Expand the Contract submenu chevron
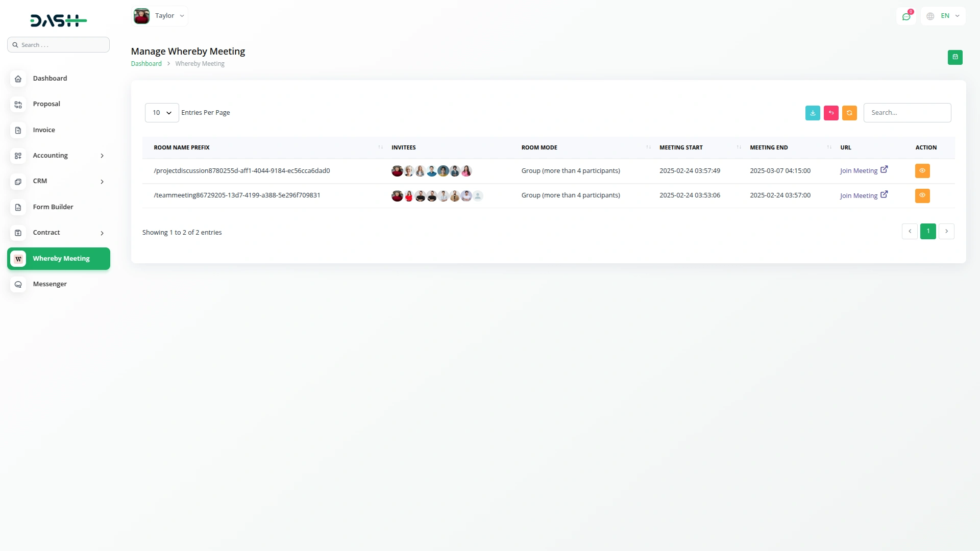 (102, 233)
